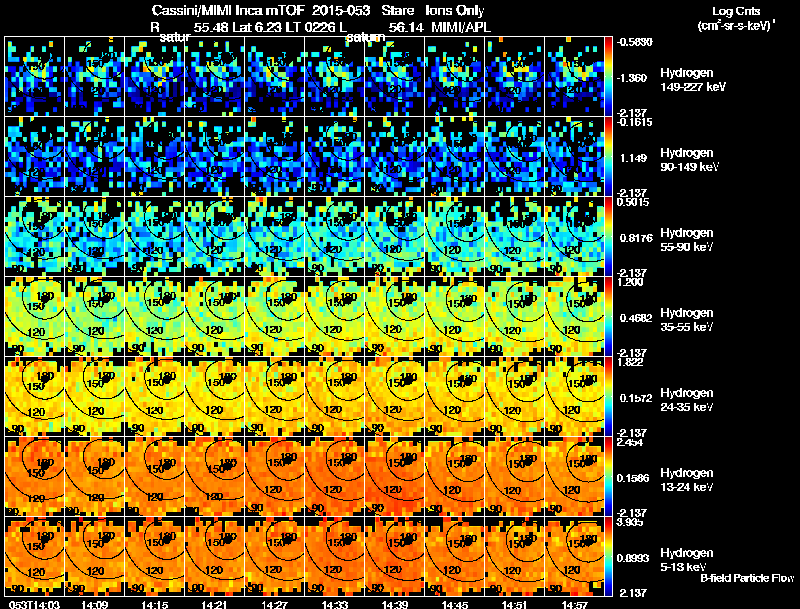Image resolution: width=800 pixels, height=609 pixels.
Task: Open the 5-13 keV panel at 14:51
Action: click(515, 557)
